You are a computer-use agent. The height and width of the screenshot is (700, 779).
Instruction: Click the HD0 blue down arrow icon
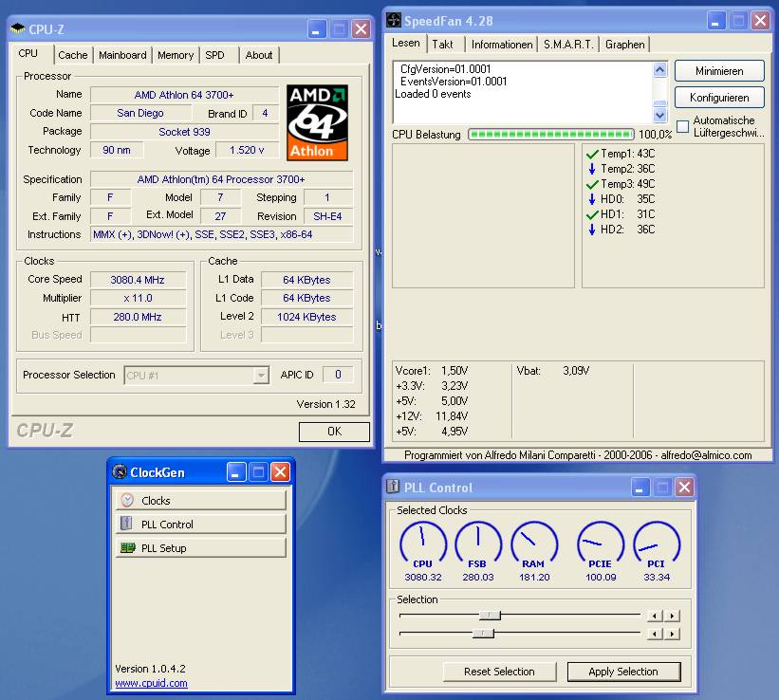point(592,199)
